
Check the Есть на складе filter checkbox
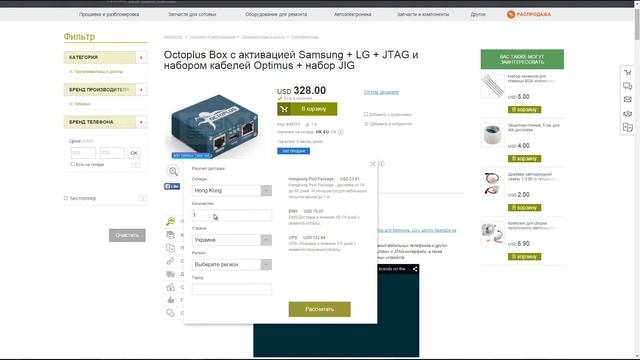[73, 164]
